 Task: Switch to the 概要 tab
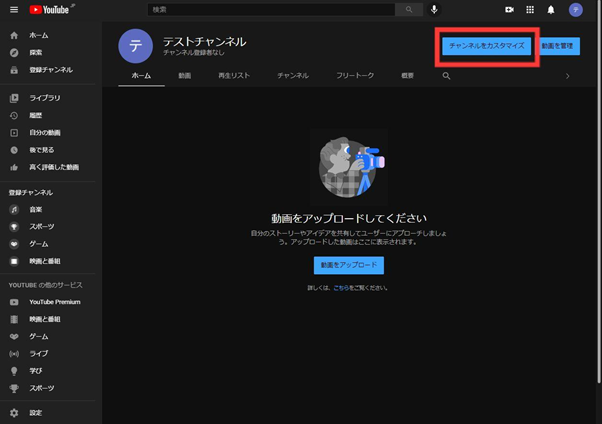click(x=407, y=76)
